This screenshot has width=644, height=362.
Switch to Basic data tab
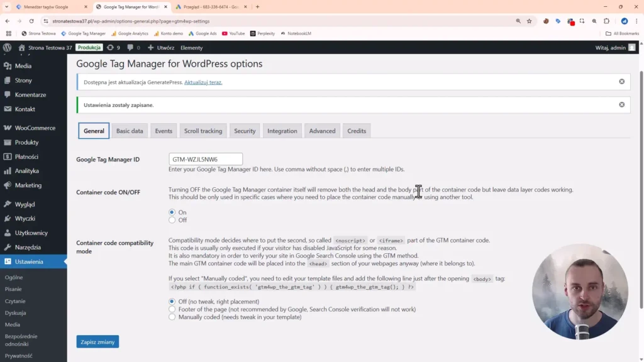[x=130, y=131]
